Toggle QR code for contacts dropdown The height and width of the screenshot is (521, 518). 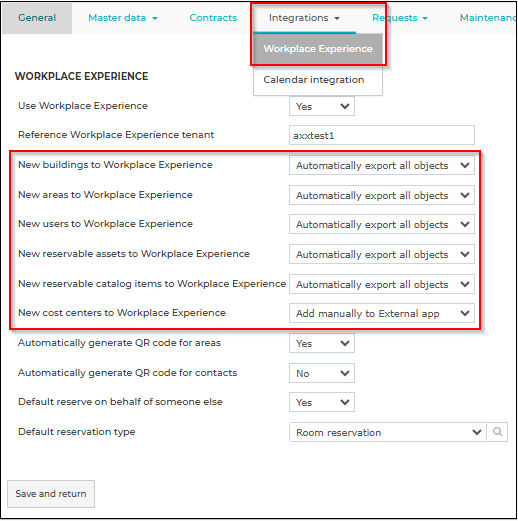click(x=322, y=373)
